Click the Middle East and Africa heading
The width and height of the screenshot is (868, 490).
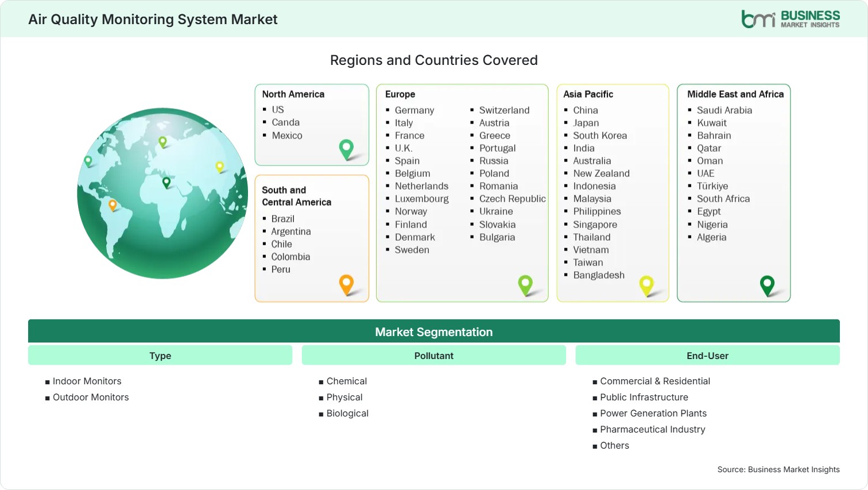(x=735, y=94)
